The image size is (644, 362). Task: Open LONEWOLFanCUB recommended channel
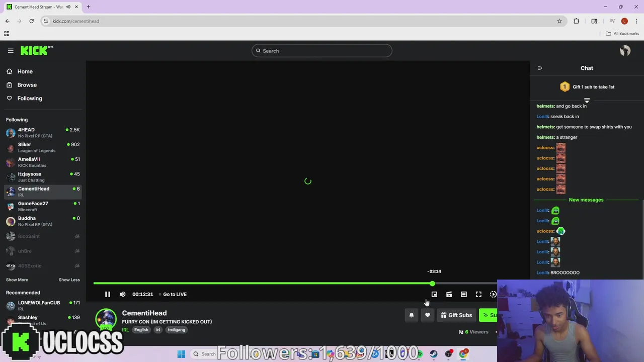point(43,306)
